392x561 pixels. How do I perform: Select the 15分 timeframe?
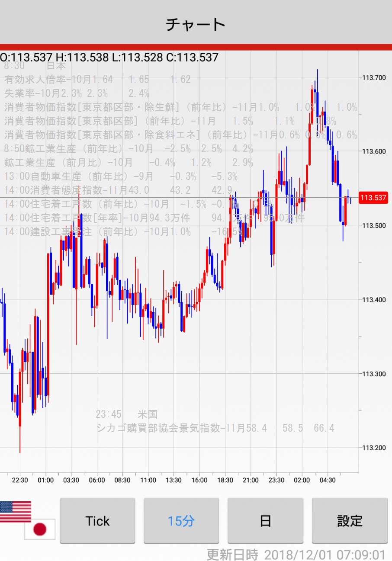click(x=181, y=521)
